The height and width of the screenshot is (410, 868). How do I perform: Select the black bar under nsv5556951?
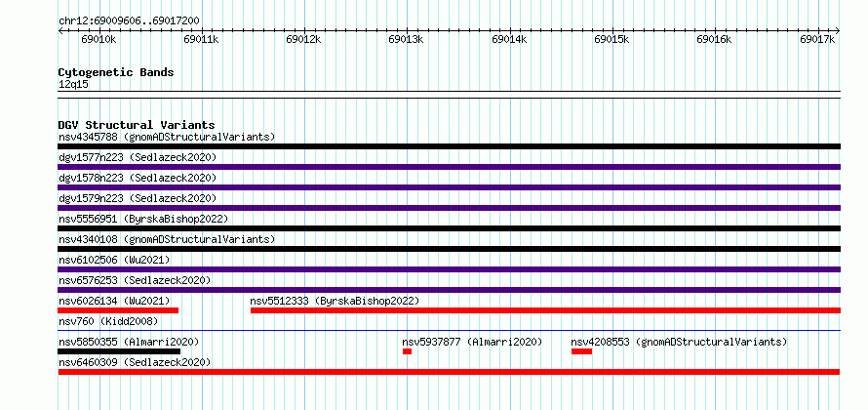click(450, 228)
